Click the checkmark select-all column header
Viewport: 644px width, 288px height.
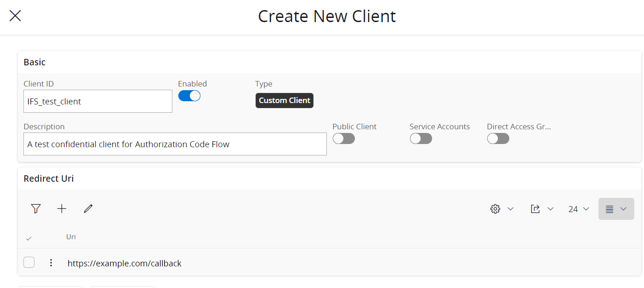29,238
